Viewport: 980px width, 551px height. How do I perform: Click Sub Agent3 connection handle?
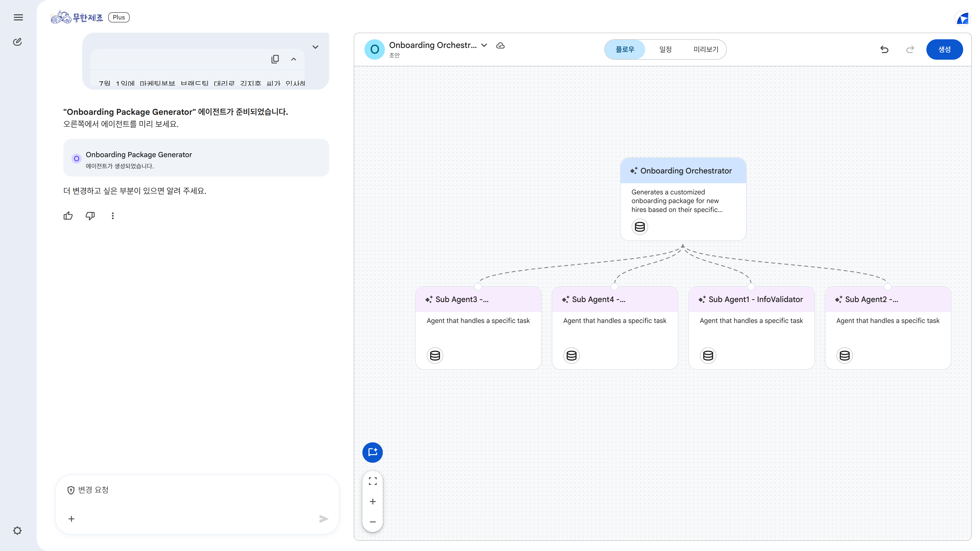478,287
